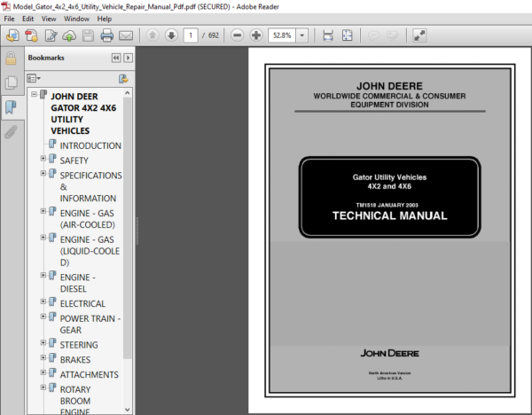The image size is (532, 415).
Task: Select the STEERING bookmark label
Action: tap(79, 345)
